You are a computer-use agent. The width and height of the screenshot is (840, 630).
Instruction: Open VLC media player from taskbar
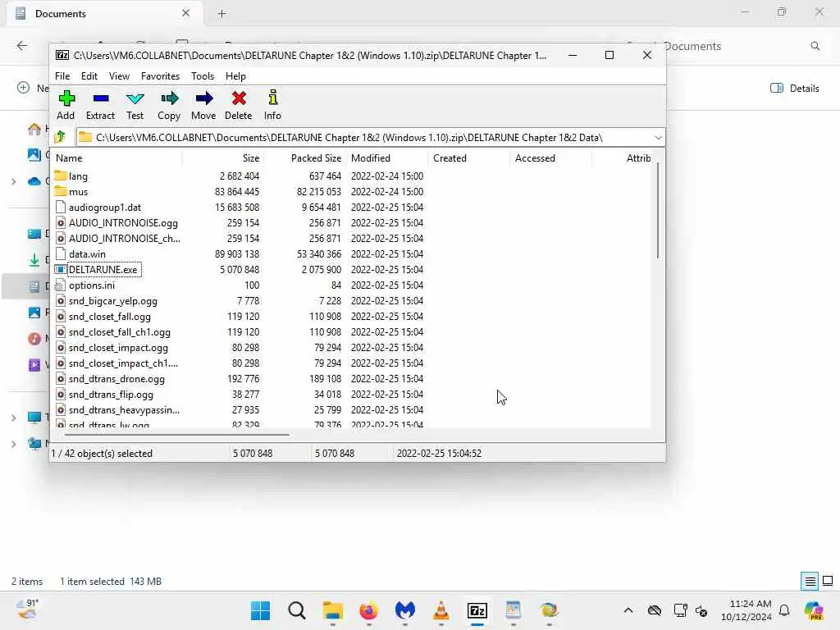click(x=441, y=610)
